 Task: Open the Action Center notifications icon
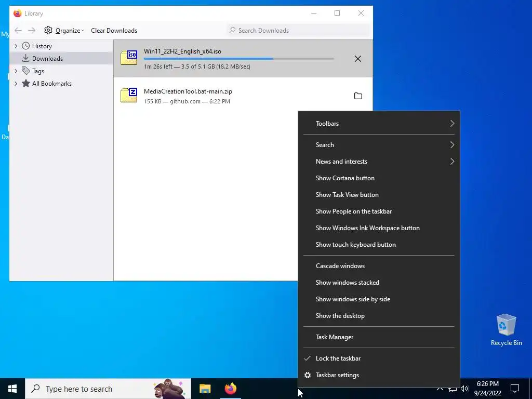point(515,389)
